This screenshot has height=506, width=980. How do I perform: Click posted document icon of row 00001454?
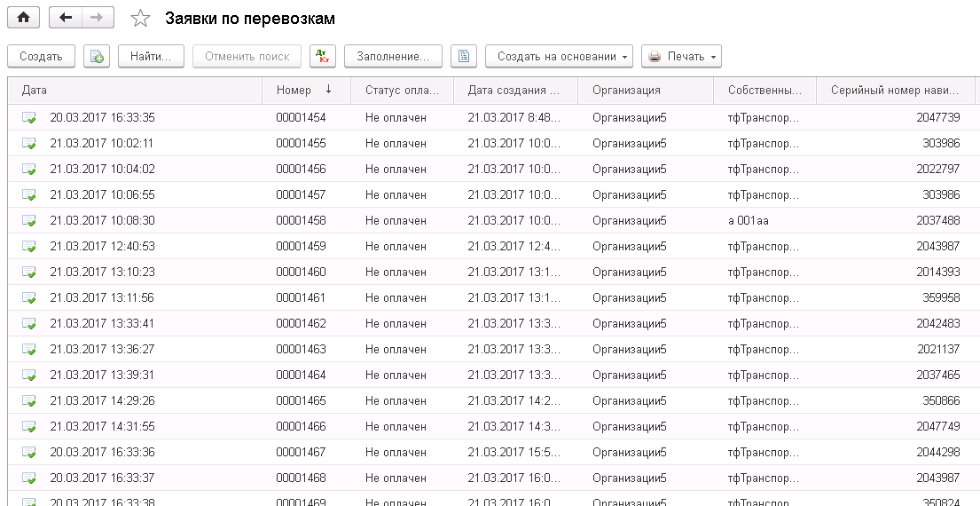pyautogui.click(x=29, y=117)
